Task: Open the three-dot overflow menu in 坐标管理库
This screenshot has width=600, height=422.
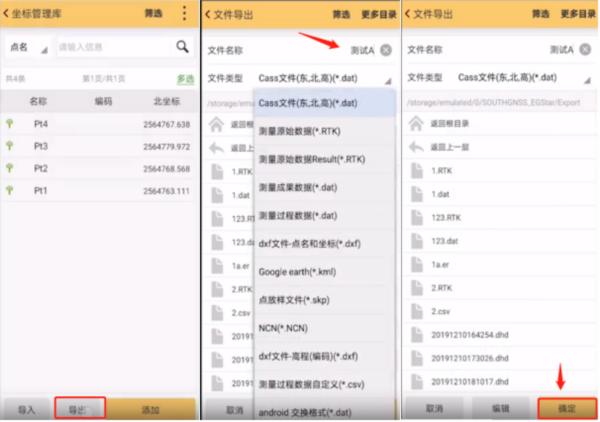Action: [x=184, y=13]
